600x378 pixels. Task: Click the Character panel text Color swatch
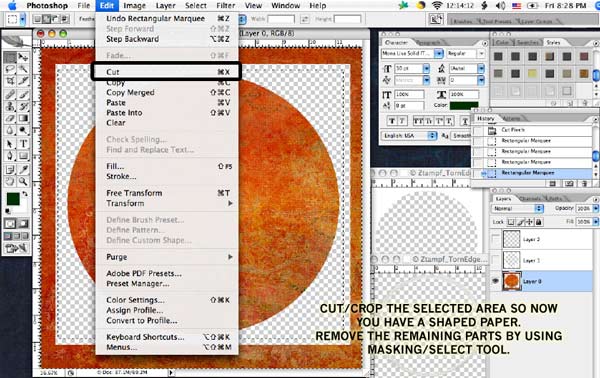pos(464,105)
